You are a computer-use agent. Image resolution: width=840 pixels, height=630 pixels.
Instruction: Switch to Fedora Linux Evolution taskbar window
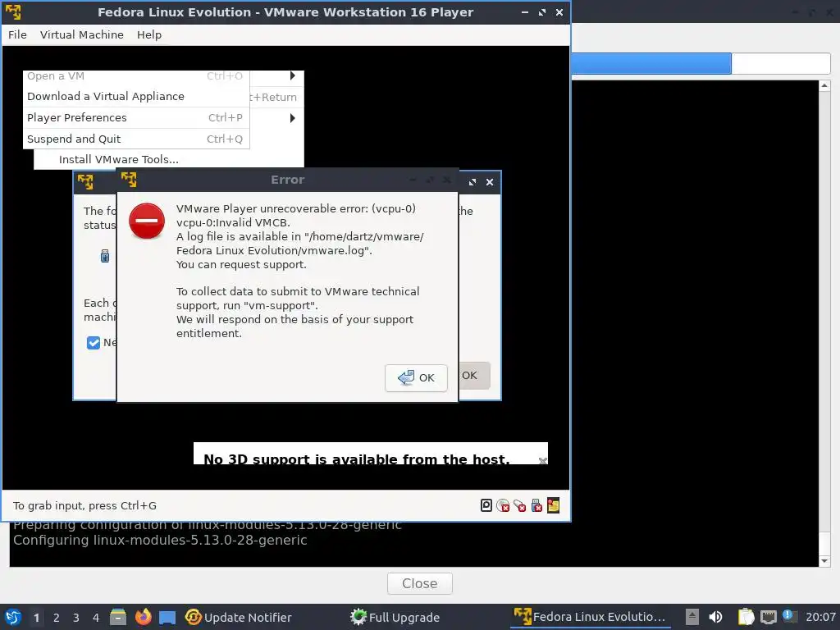coord(591,617)
